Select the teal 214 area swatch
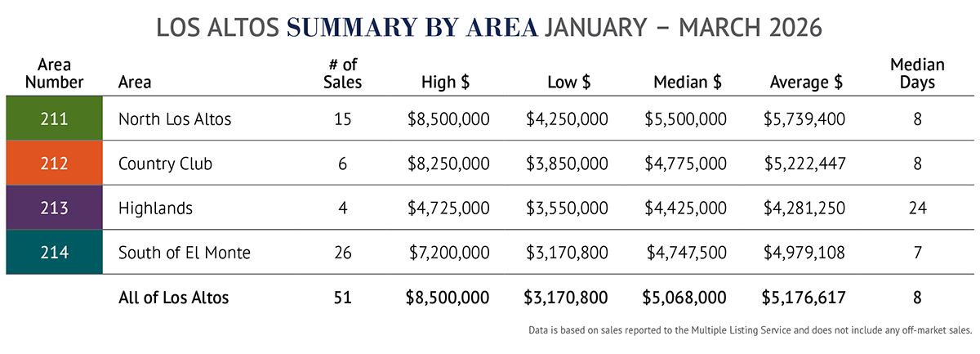This screenshot has height=354, width=980. click(54, 253)
